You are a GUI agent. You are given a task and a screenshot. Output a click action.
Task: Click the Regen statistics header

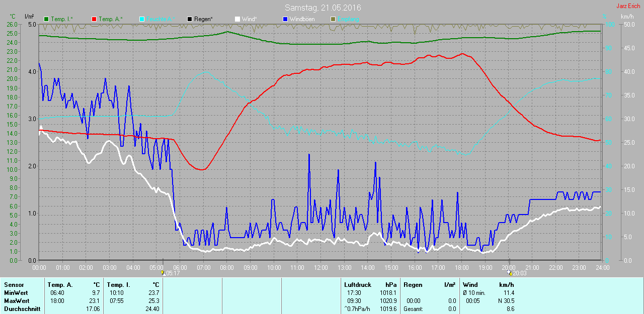tap(413, 285)
